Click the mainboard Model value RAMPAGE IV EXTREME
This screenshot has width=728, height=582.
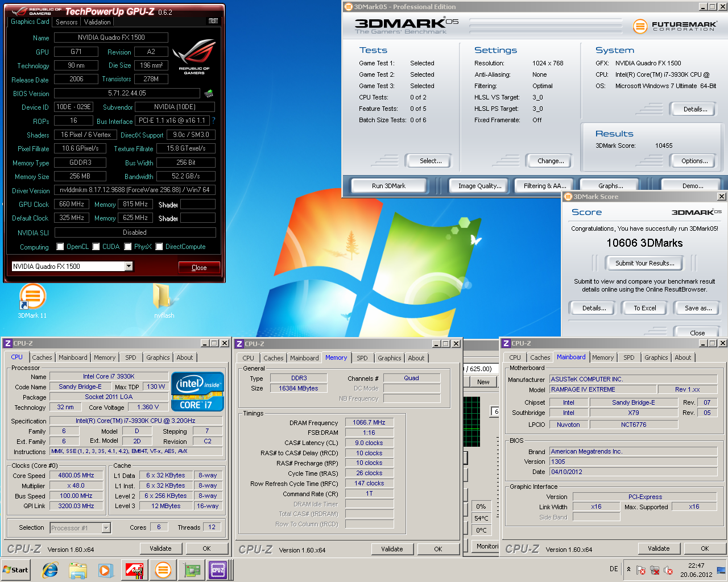tap(603, 389)
